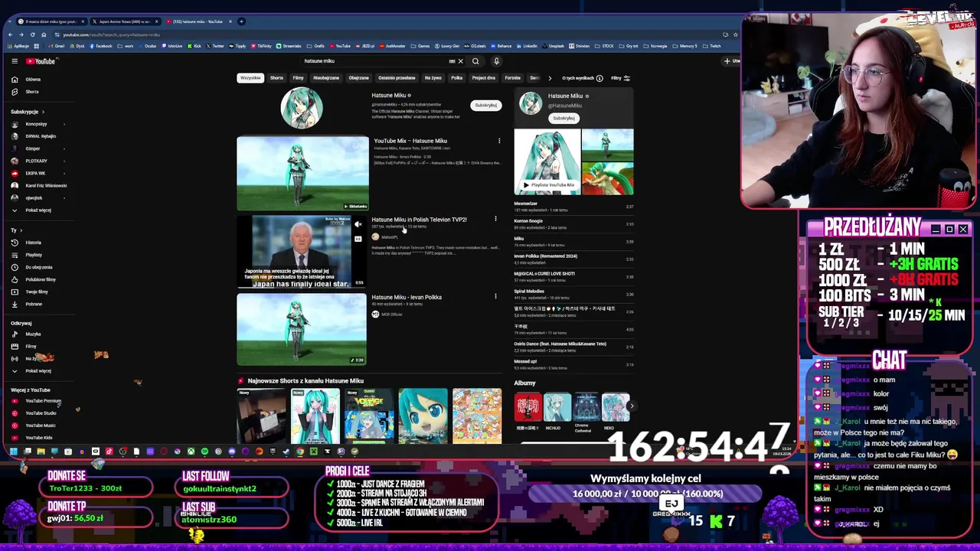Open on-screen keyboard icon in search
Screen dimensions: 980x551
tap(452, 61)
